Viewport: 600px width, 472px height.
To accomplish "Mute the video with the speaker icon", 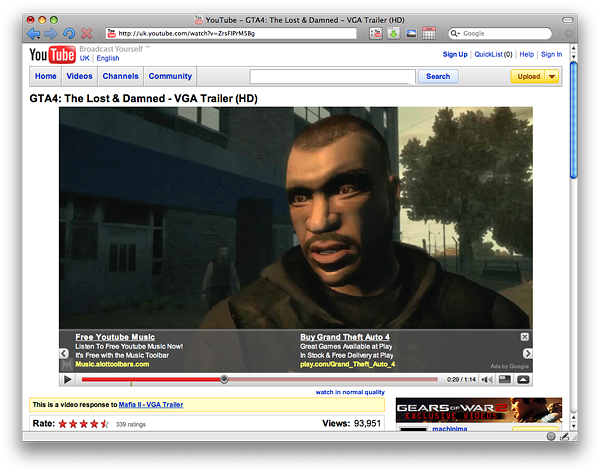I will point(487,379).
